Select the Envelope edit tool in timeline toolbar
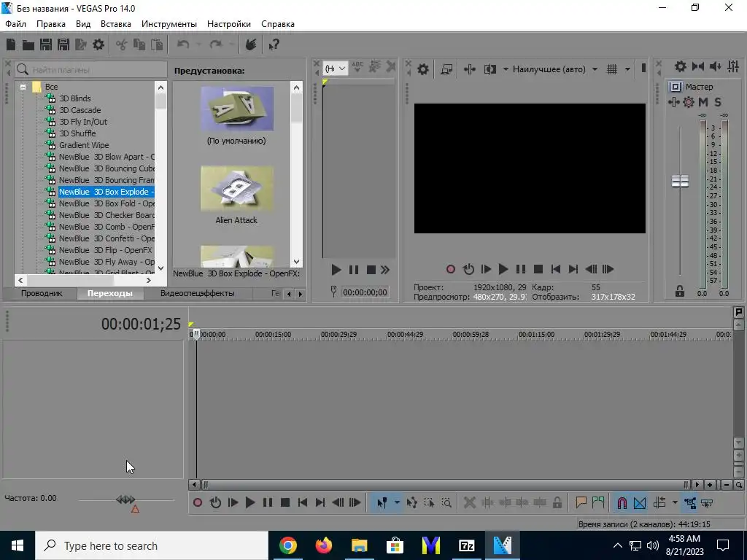The width and height of the screenshot is (747, 560). click(x=412, y=502)
